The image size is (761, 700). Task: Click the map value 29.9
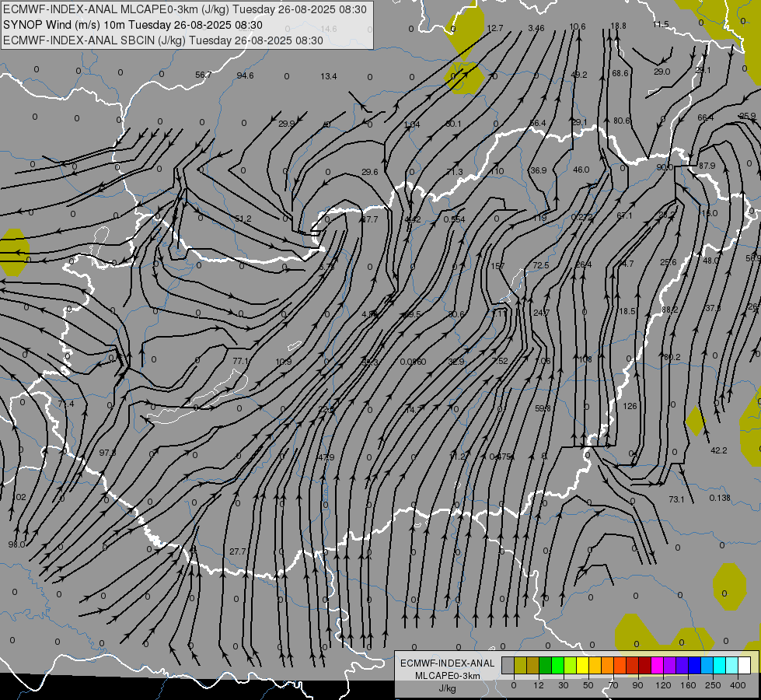point(287,124)
